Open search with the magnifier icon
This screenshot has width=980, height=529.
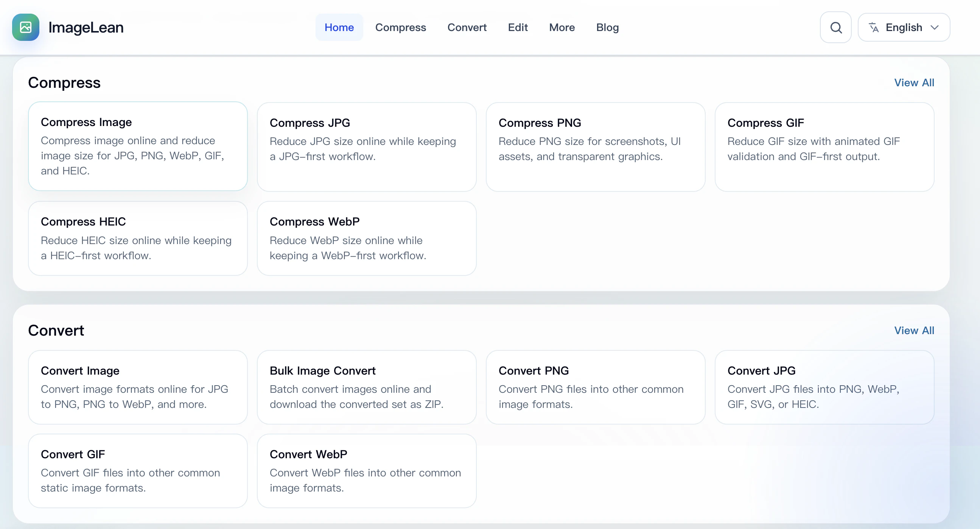click(x=835, y=27)
